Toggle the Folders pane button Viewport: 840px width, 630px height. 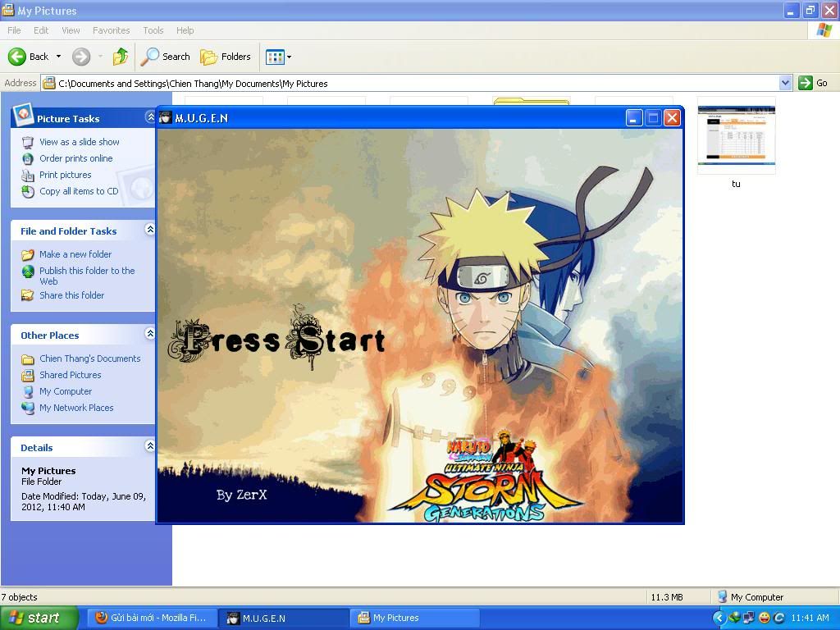(226, 57)
